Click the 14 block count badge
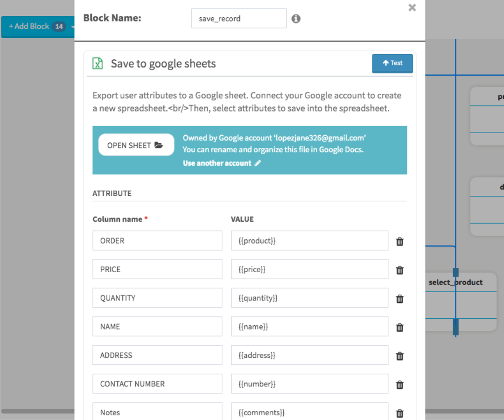 pos(59,27)
